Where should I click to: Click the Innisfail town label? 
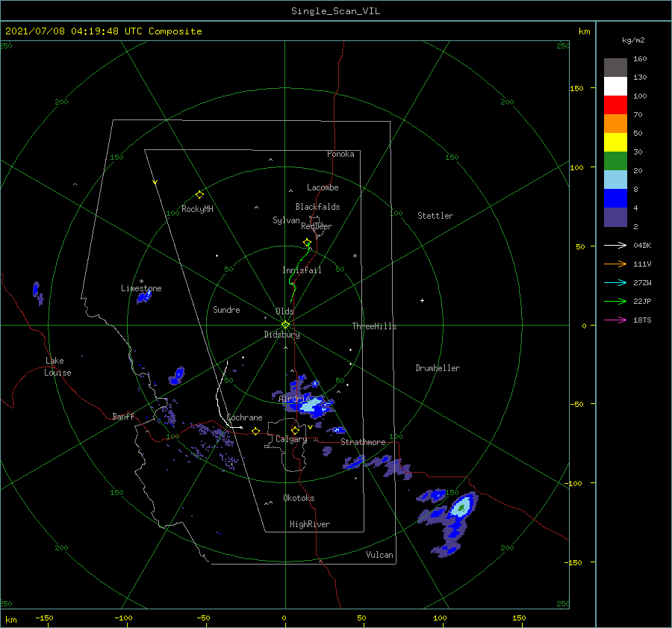pos(302,270)
